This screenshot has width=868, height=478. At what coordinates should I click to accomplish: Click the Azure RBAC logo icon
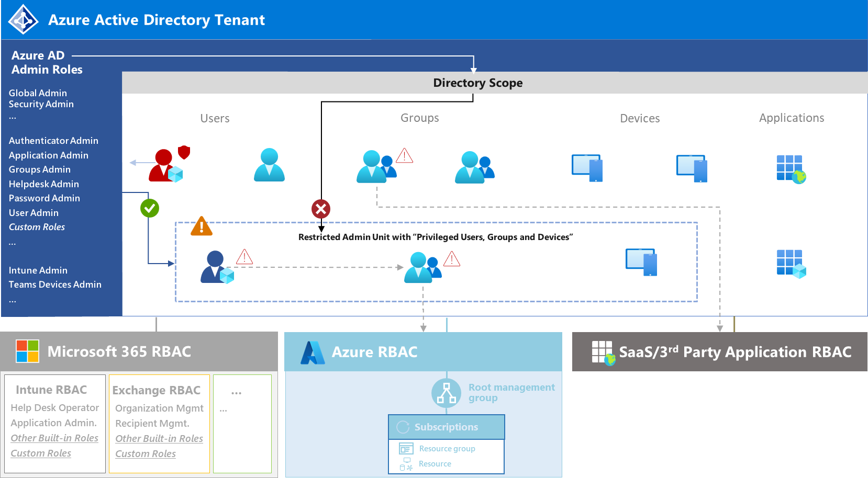tap(313, 352)
